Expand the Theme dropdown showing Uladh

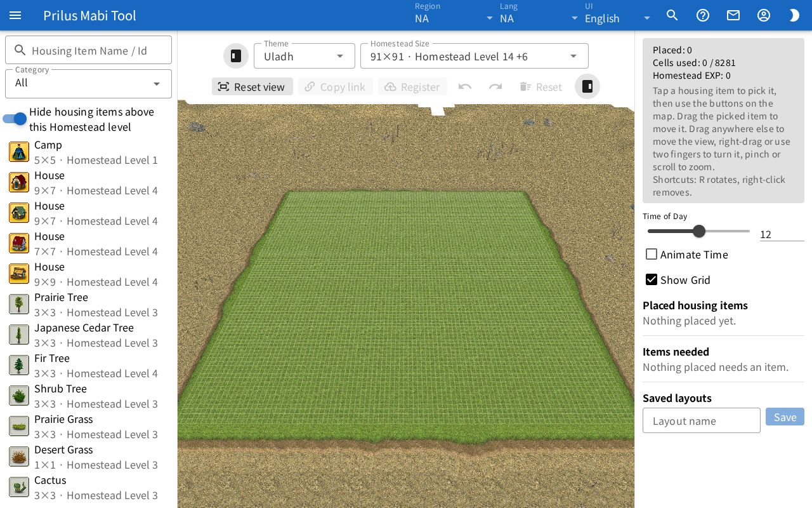(304, 56)
